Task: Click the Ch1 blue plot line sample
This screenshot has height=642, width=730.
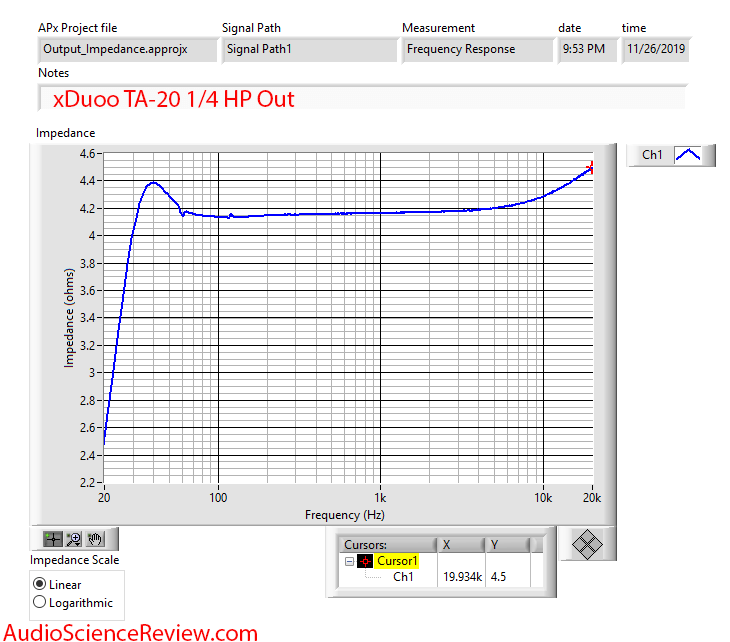Action: (x=688, y=155)
